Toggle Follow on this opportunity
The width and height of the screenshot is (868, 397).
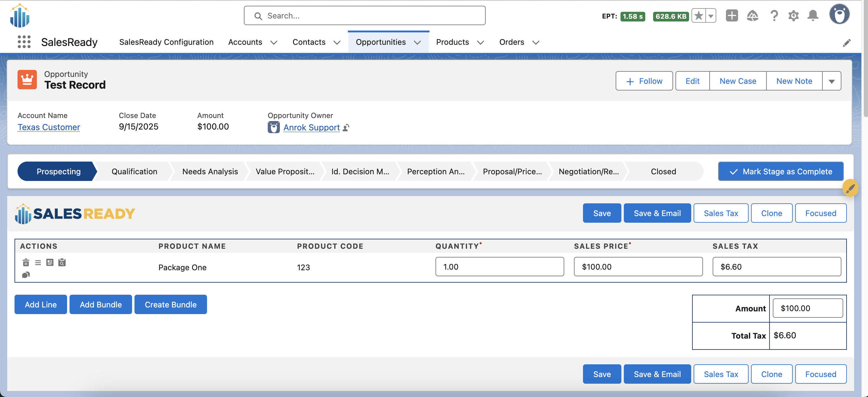644,81
